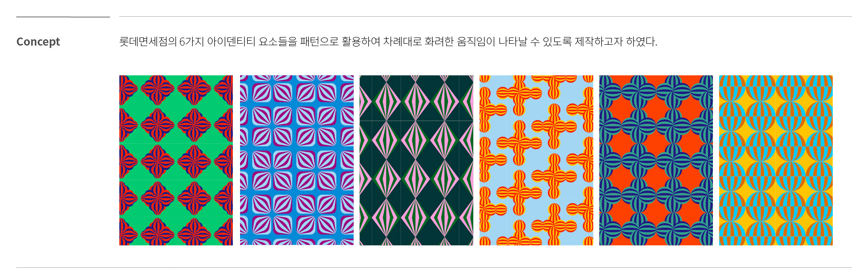Click the Concept section heading
The image size is (868, 271).
pyautogui.click(x=38, y=42)
